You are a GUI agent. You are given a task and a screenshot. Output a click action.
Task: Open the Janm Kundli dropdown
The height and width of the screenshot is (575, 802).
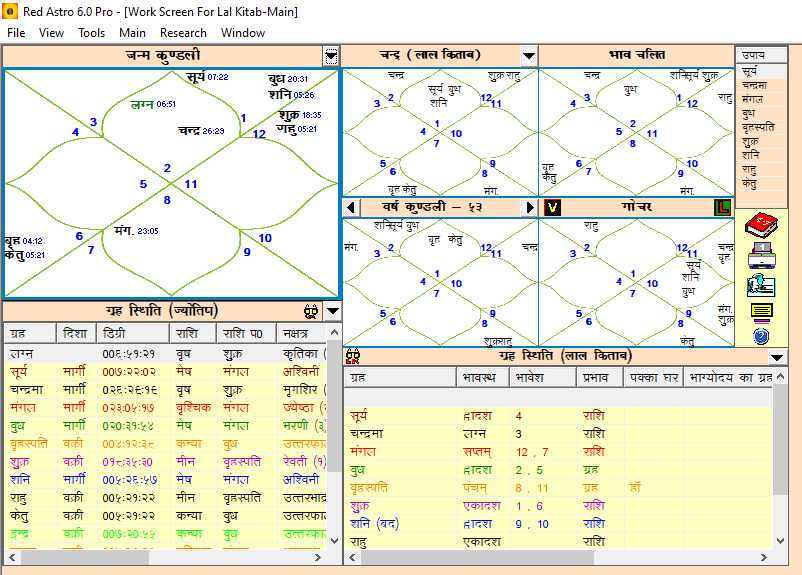point(331,56)
